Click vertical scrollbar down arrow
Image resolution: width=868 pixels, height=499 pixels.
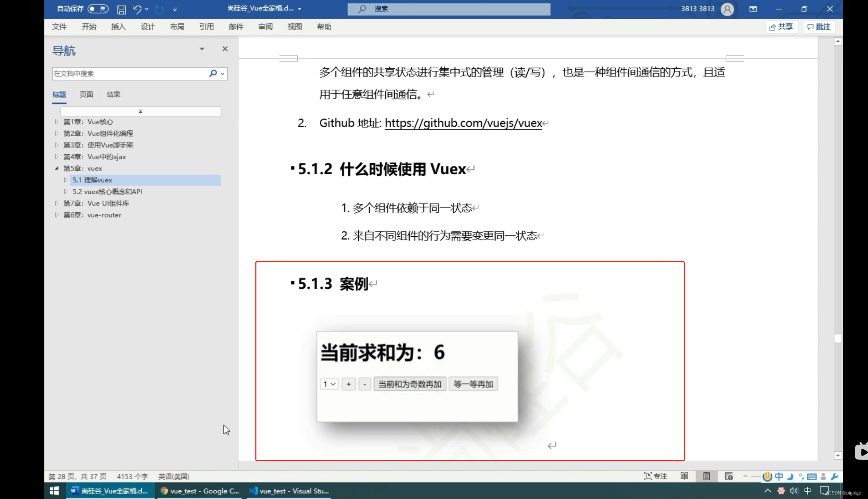(x=838, y=455)
